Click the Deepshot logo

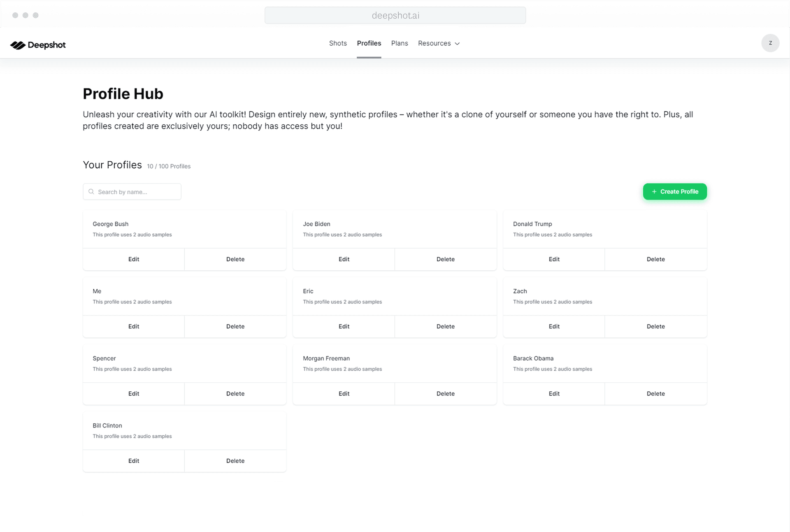coord(37,44)
